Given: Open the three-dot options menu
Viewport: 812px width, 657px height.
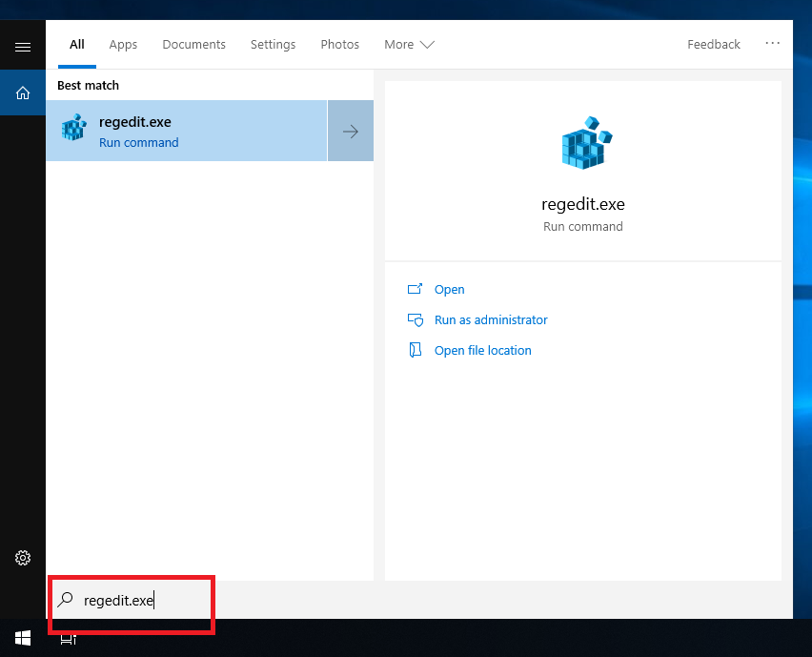Looking at the screenshot, I should pyautogui.click(x=772, y=44).
